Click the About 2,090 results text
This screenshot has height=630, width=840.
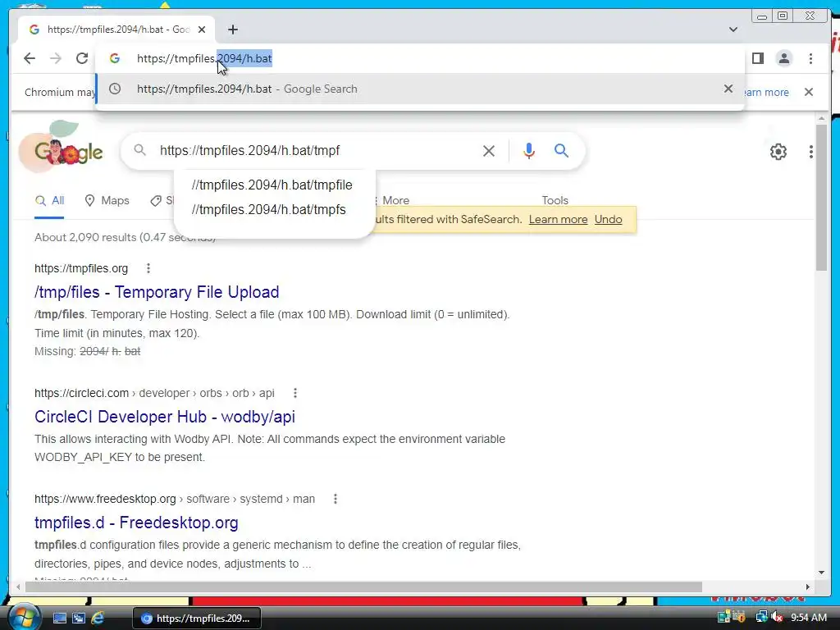pos(125,237)
